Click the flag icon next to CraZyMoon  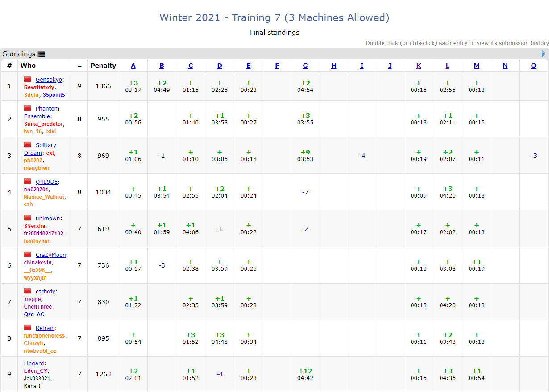point(28,254)
